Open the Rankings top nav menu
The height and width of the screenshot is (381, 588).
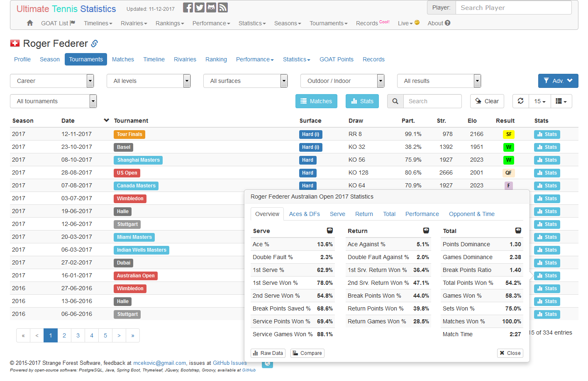pyautogui.click(x=170, y=23)
